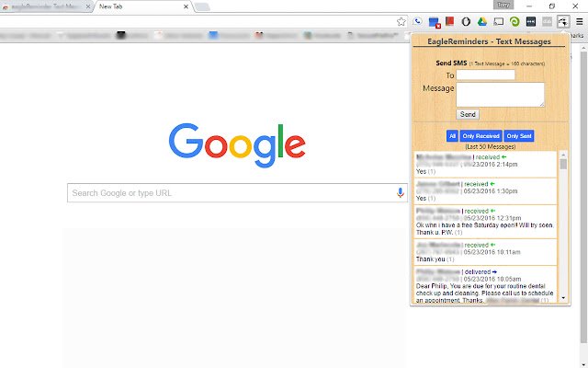Close the eagleReminder tab
Viewport: 588px width, 368px height.
click(x=88, y=6)
